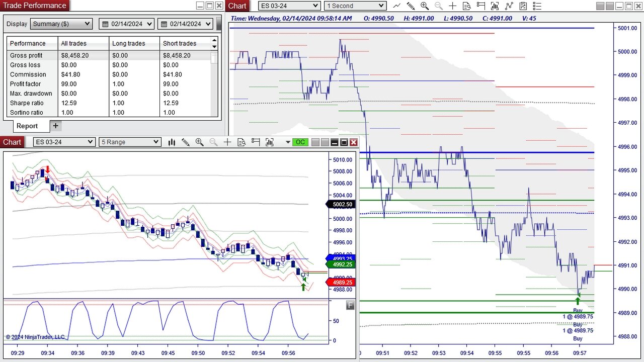
Task: Select the Gross loss row label
Action: coord(25,65)
